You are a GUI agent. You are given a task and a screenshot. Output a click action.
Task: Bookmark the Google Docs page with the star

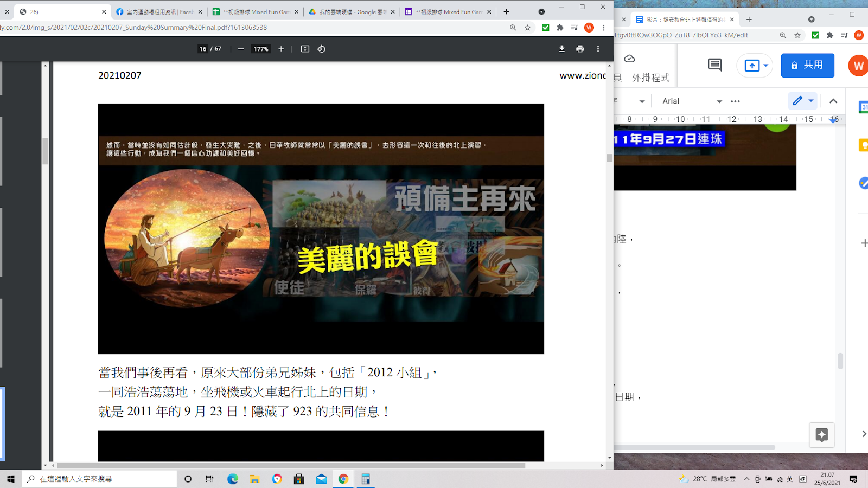(797, 35)
